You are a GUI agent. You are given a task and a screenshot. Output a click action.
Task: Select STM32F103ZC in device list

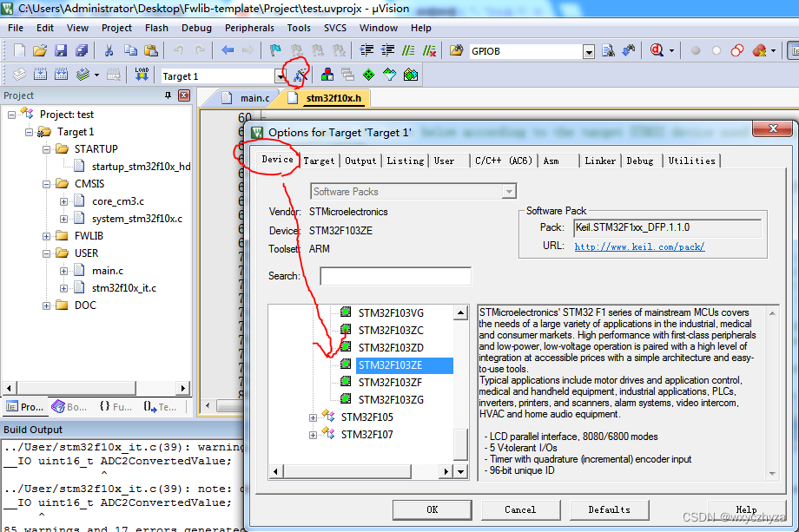(x=390, y=331)
